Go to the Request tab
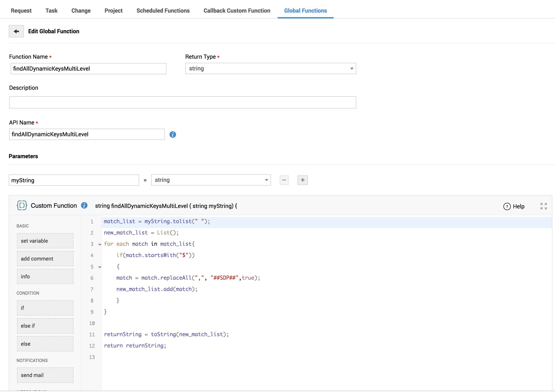The height and width of the screenshot is (392, 555). pos(21,11)
